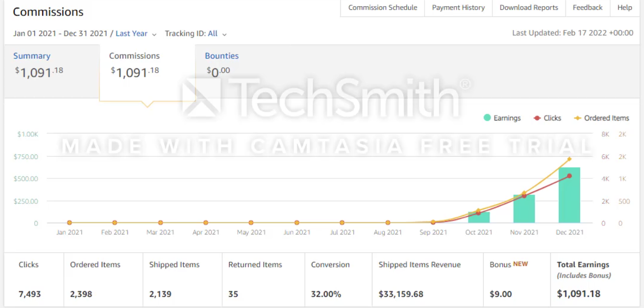
Task: Click the Oct 2021 earnings bar
Action: click(x=478, y=218)
